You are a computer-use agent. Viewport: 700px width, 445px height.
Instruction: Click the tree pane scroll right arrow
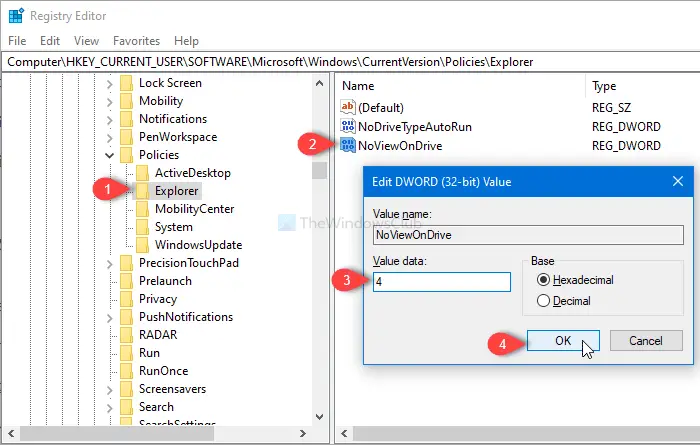[303, 433]
